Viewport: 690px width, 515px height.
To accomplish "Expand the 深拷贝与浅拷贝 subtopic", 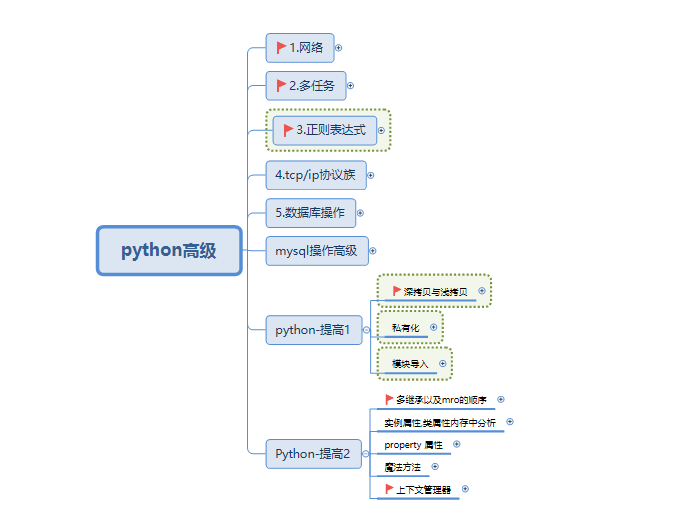I will pos(482,291).
